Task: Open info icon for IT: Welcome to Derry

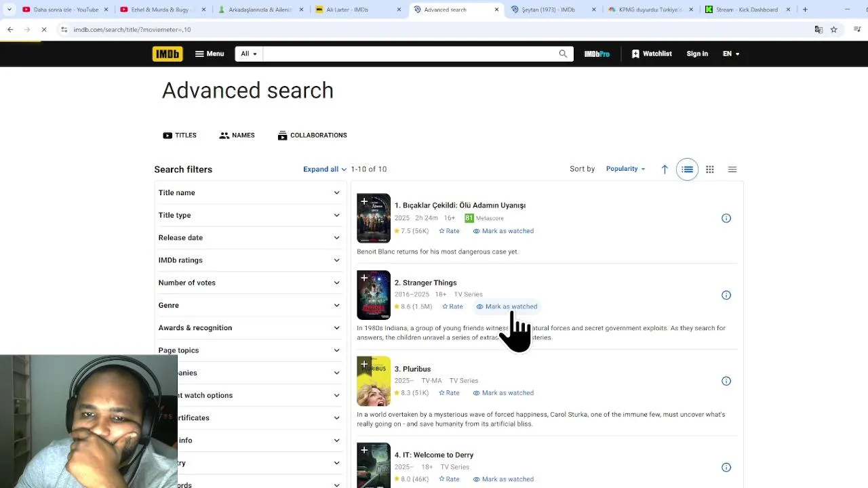Action: click(x=726, y=468)
